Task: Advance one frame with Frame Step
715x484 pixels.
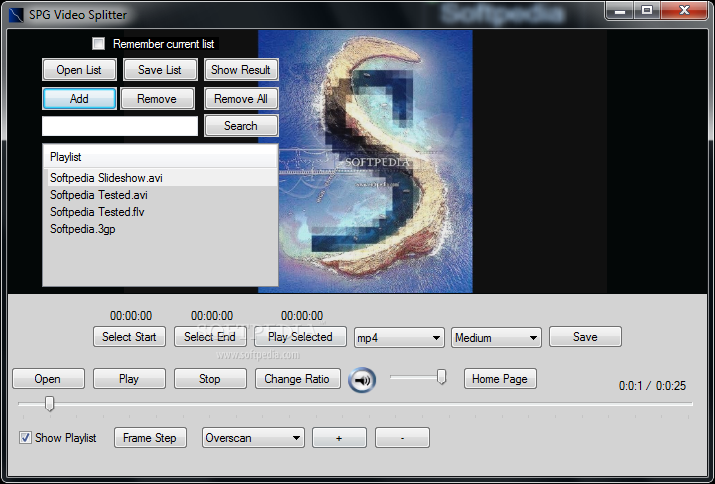Action: pyautogui.click(x=150, y=438)
